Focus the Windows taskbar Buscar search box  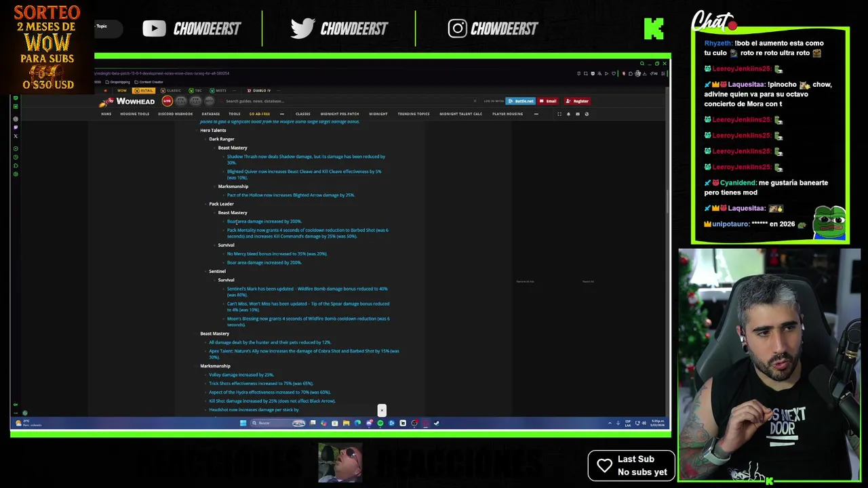tap(277, 423)
